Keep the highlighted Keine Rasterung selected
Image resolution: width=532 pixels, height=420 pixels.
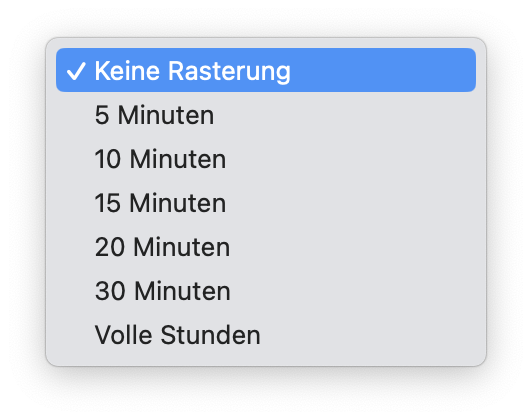tap(266, 70)
